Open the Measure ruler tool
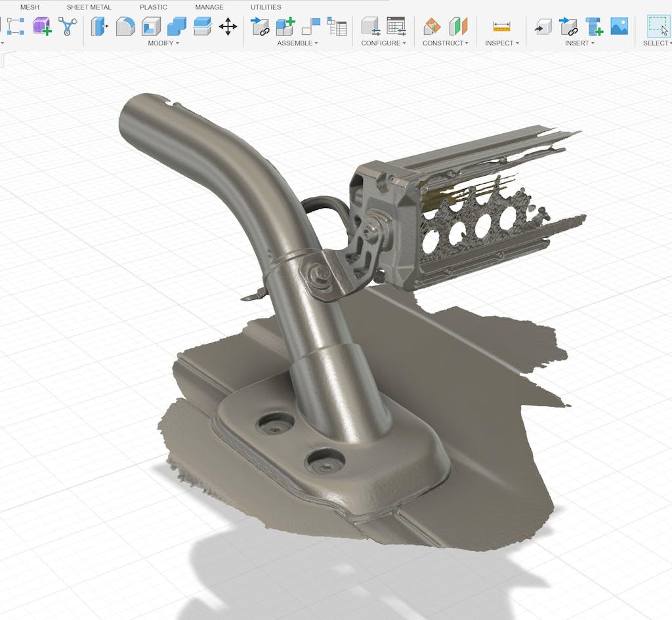This screenshot has width=672, height=620. [501, 26]
